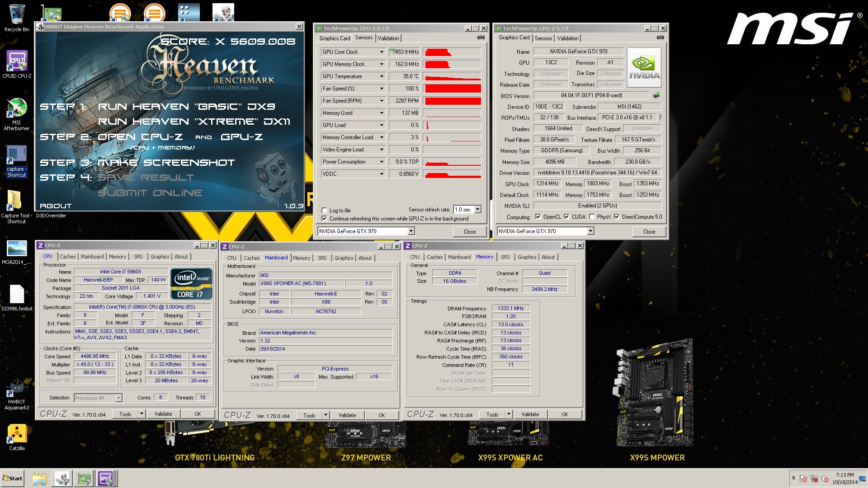The width and height of the screenshot is (868, 488).
Task: Click the GPU Core Clock history graph
Action: [452, 52]
